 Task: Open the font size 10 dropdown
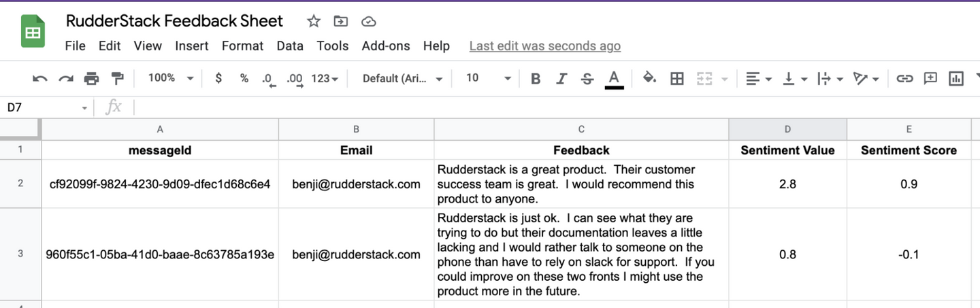(x=488, y=78)
